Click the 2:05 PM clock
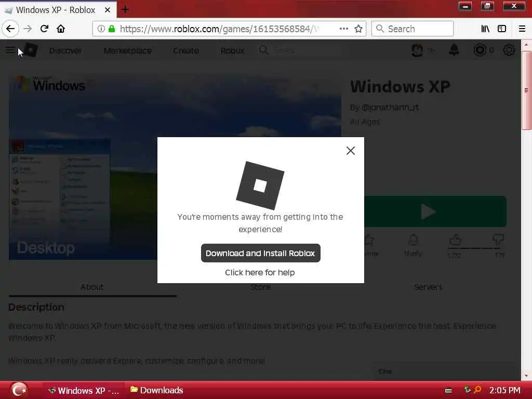This screenshot has height=399, width=532. [x=504, y=391]
